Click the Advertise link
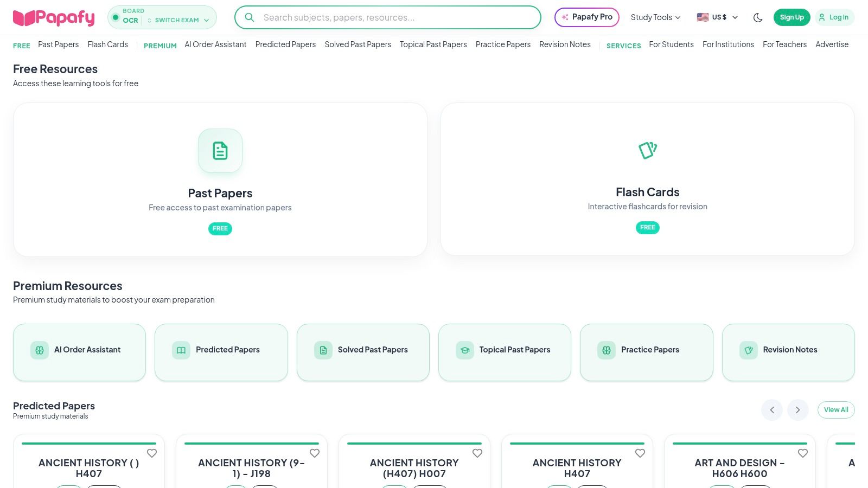868x488 pixels. click(x=832, y=44)
